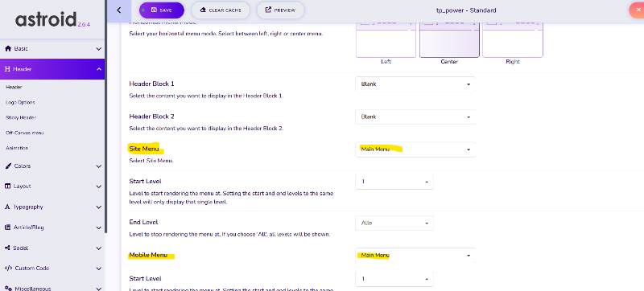Image resolution: width=644 pixels, height=291 pixels.
Task: Open Sticky Header submenu item
Action: tap(21, 117)
